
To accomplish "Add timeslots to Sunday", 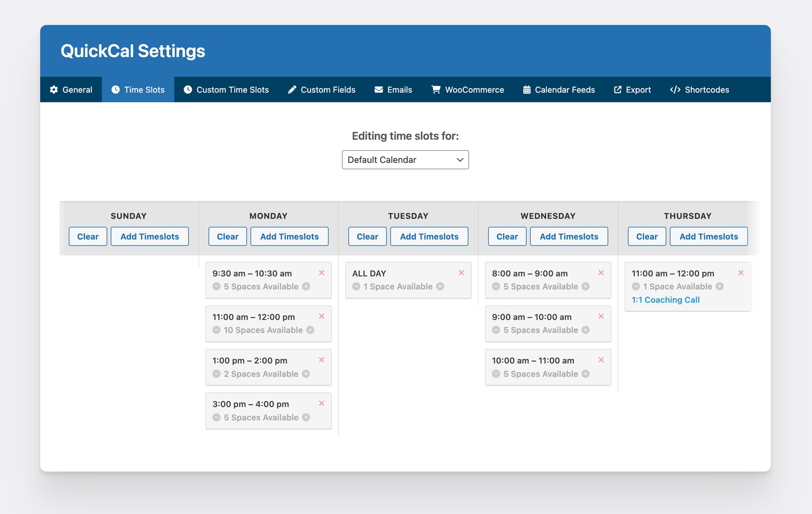I will [150, 236].
